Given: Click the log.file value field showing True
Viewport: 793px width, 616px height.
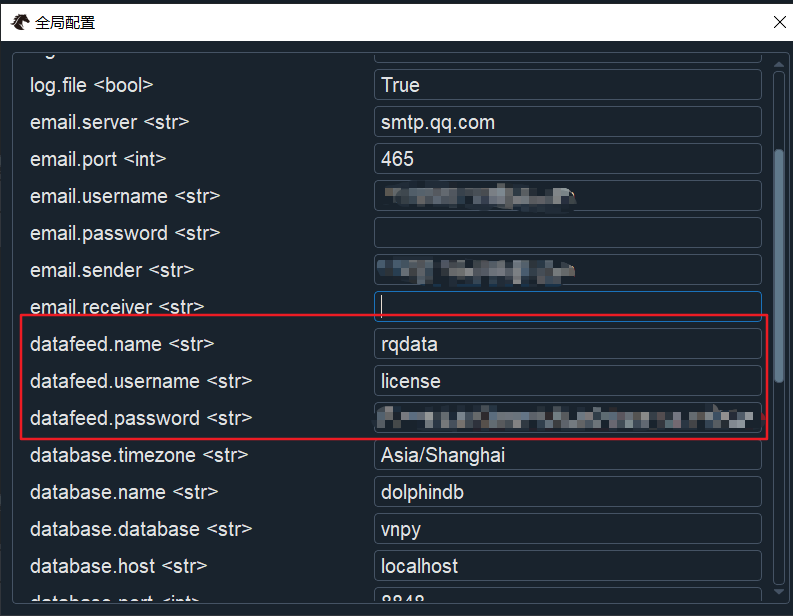Looking at the screenshot, I should tap(567, 85).
